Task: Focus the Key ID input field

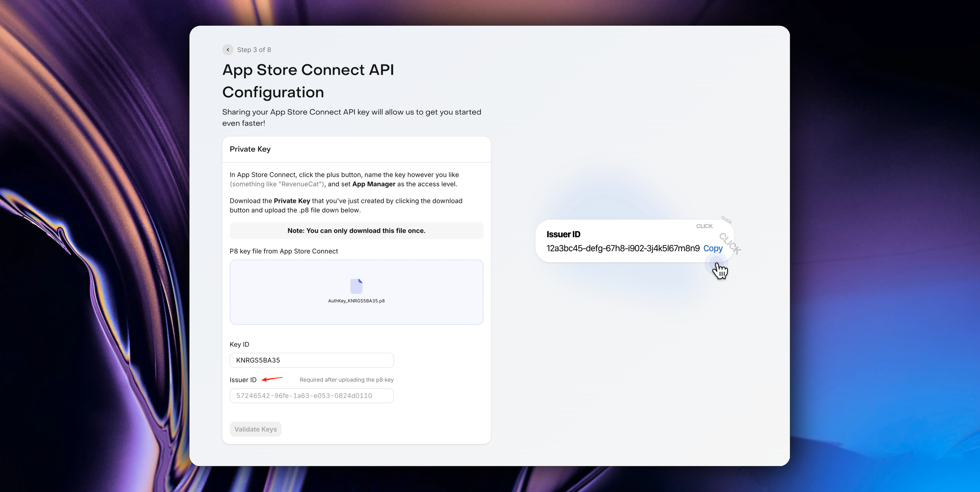Action: pyautogui.click(x=311, y=360)
